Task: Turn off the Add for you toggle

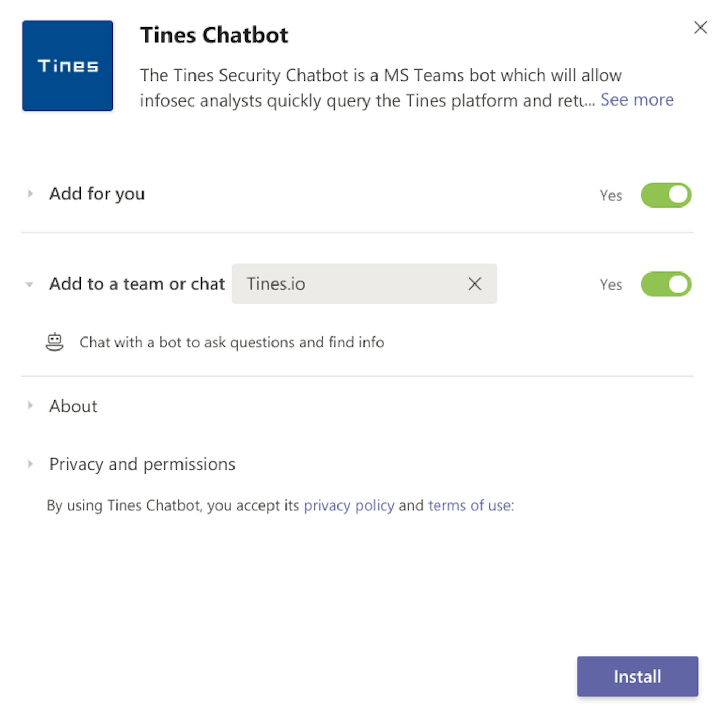Action: click(x=666, y=195)
